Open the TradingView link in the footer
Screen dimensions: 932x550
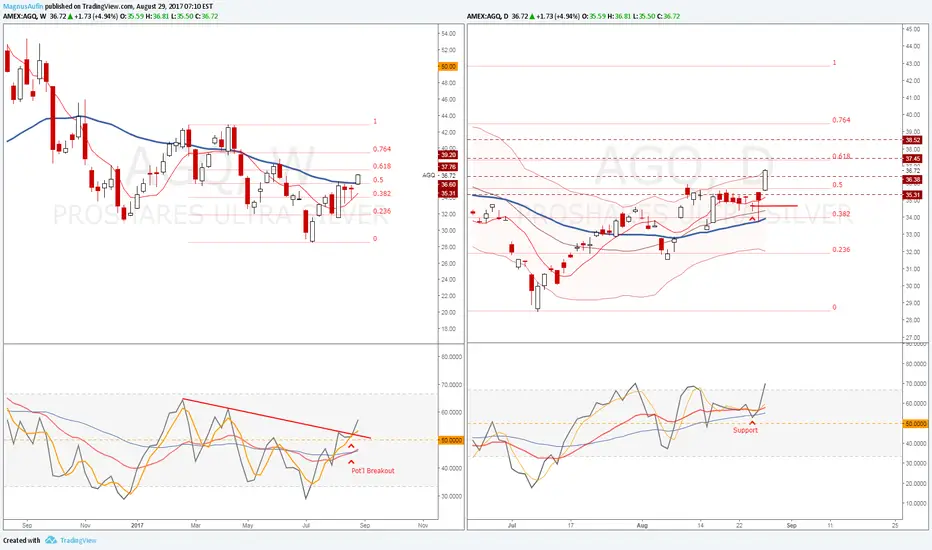click(78, 540)
